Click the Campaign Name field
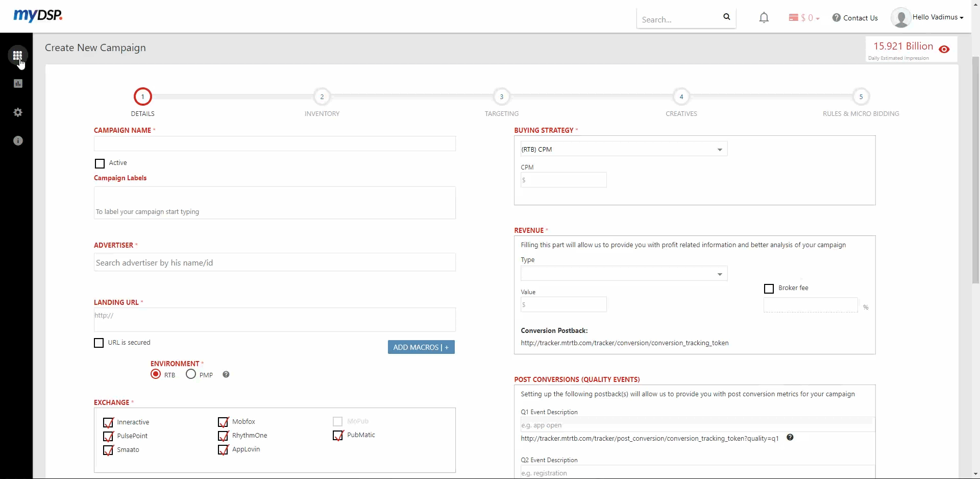The width and height of the screenshot is (980, 479). tap(275, 143)
